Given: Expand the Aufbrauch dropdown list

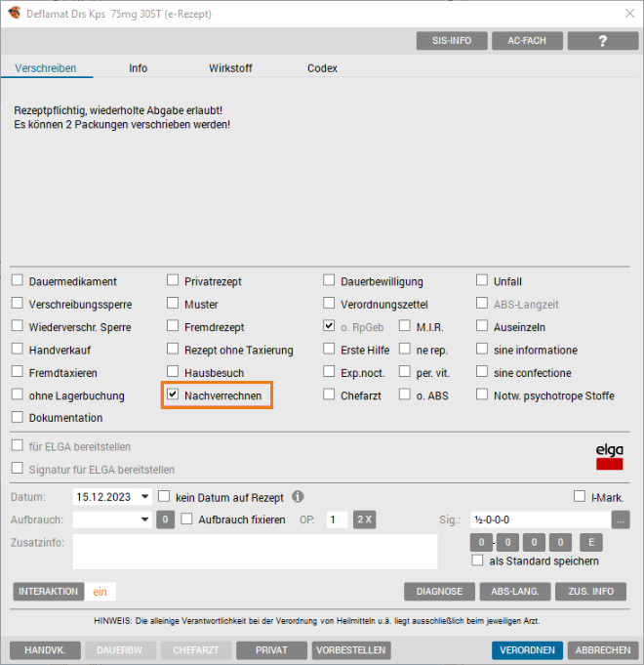Looking at the screenshot, I should tap(144, 520).
